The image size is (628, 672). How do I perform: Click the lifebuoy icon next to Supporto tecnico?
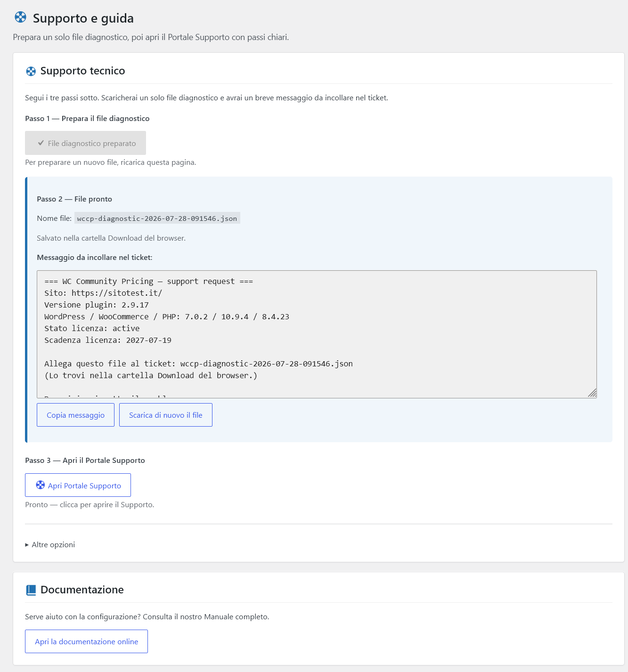(31, 71)
